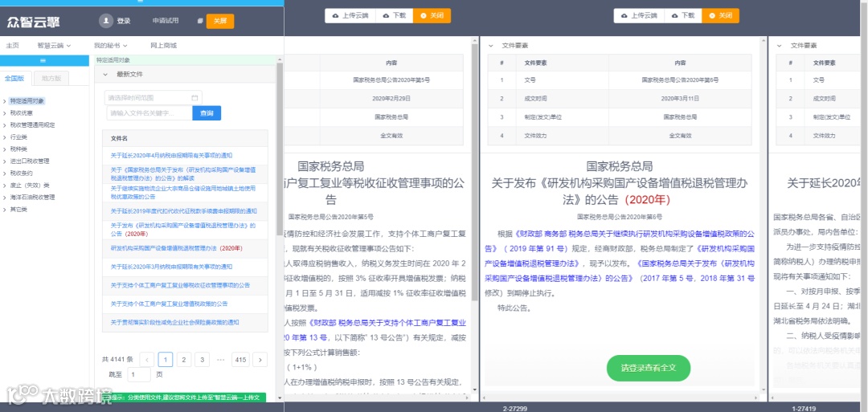Click the 登录 link
The height and width of the screenshot is (412, 868).
click(x=124, y=21)
